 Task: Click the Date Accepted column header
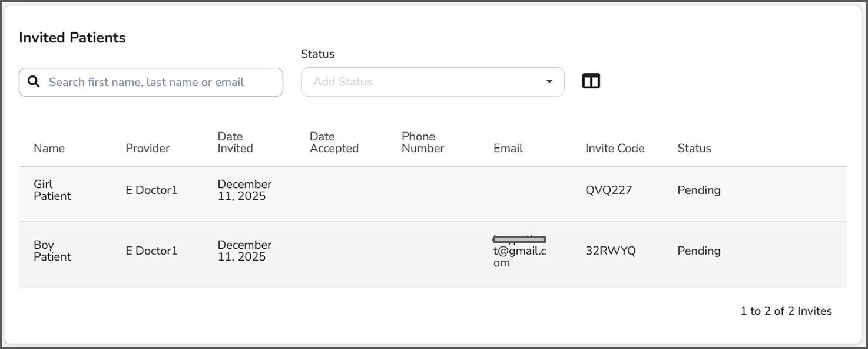[333, 143]
